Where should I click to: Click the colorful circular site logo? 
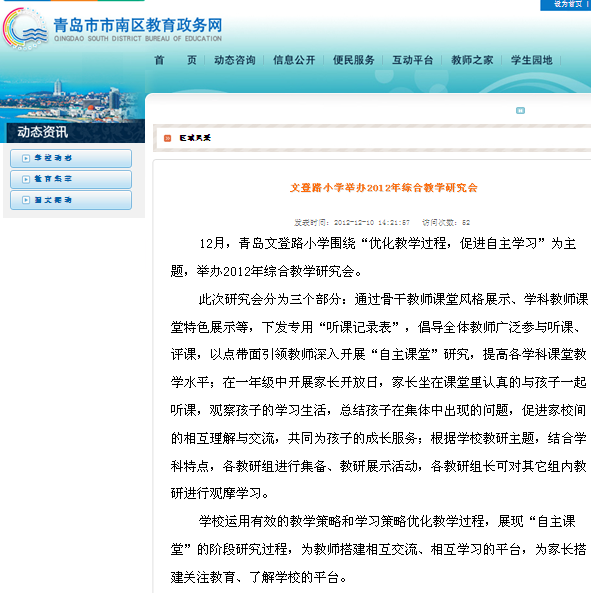tap(25, 29)
